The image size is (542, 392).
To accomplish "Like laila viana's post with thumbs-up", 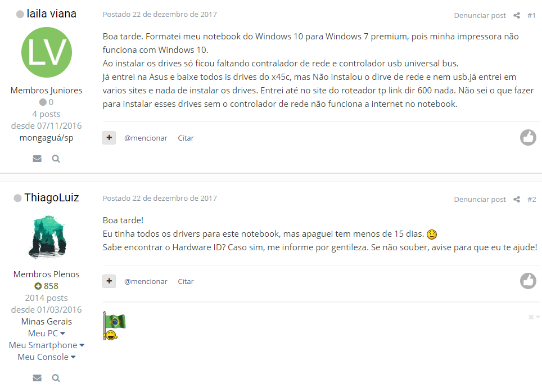I will click(528, 138).
